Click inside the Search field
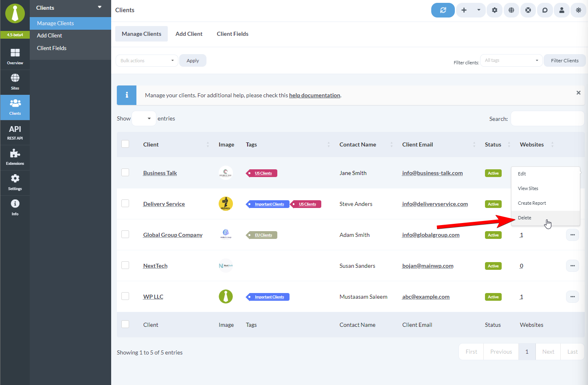The width and height of the screenshot is (588, 385). coord(547,118)
